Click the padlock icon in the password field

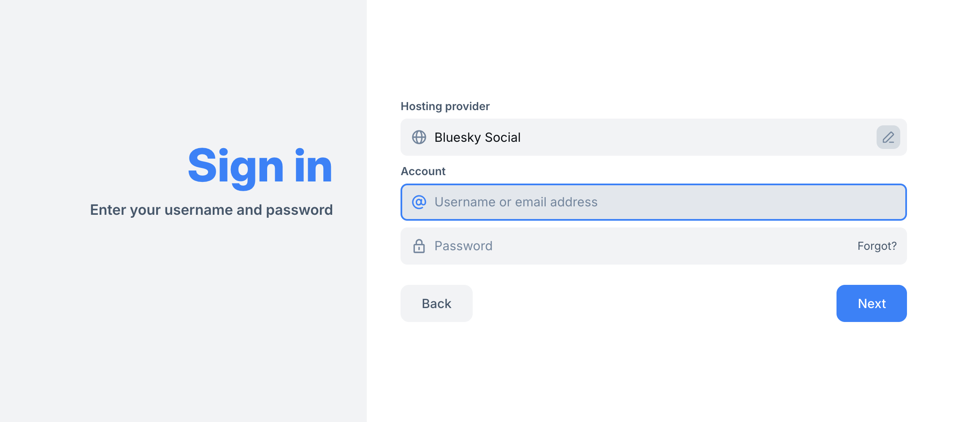[x=419, y=246]
